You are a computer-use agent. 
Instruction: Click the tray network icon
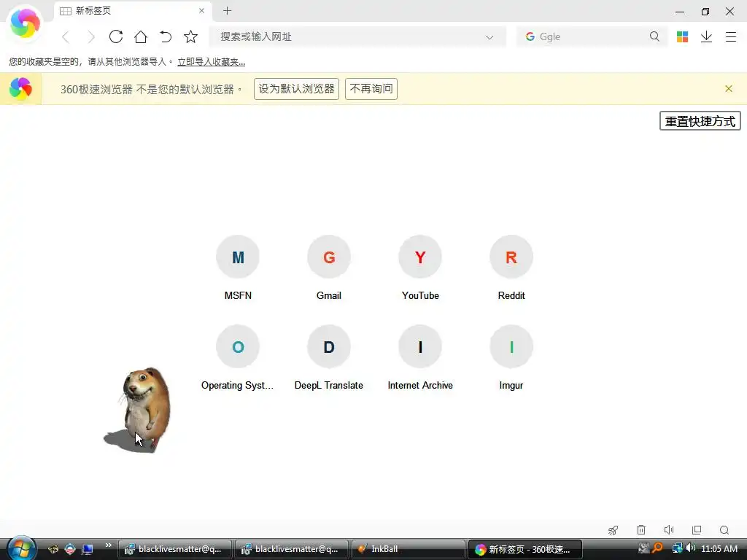(x=677, y=548)
